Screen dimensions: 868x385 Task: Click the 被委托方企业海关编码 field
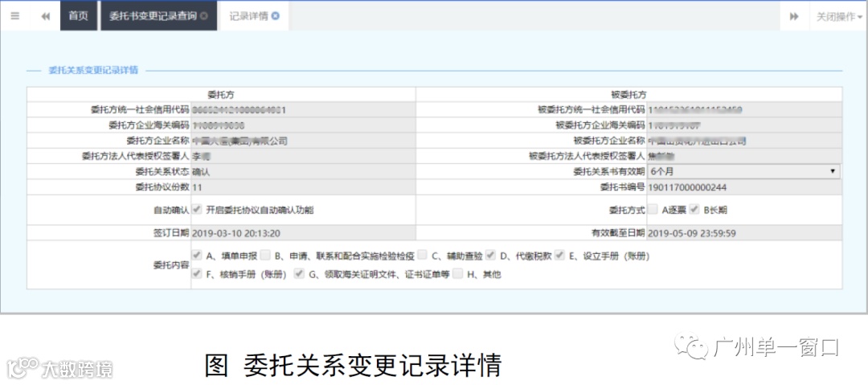pos(744,125)
